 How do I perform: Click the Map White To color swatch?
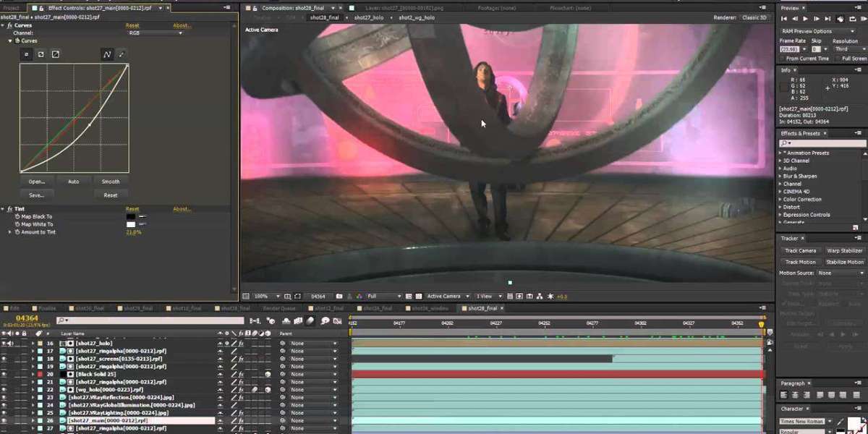(x=131, y=225)
